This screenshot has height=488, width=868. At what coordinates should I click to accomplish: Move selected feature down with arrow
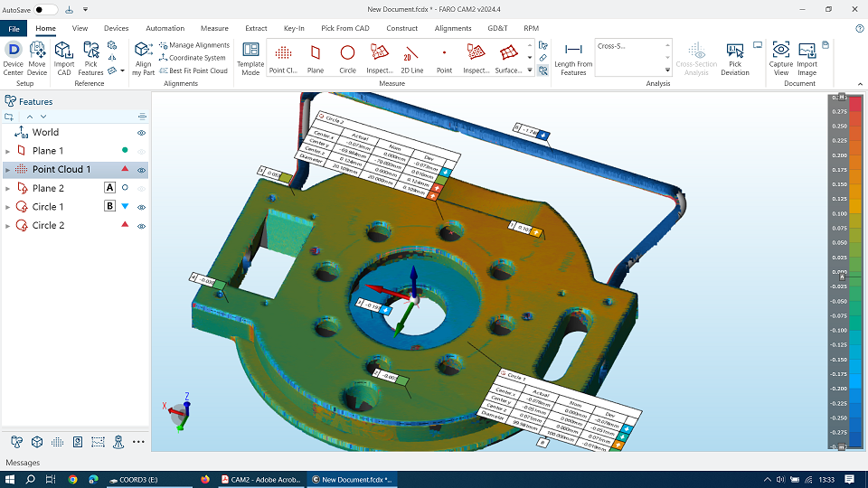pos(43,117)
